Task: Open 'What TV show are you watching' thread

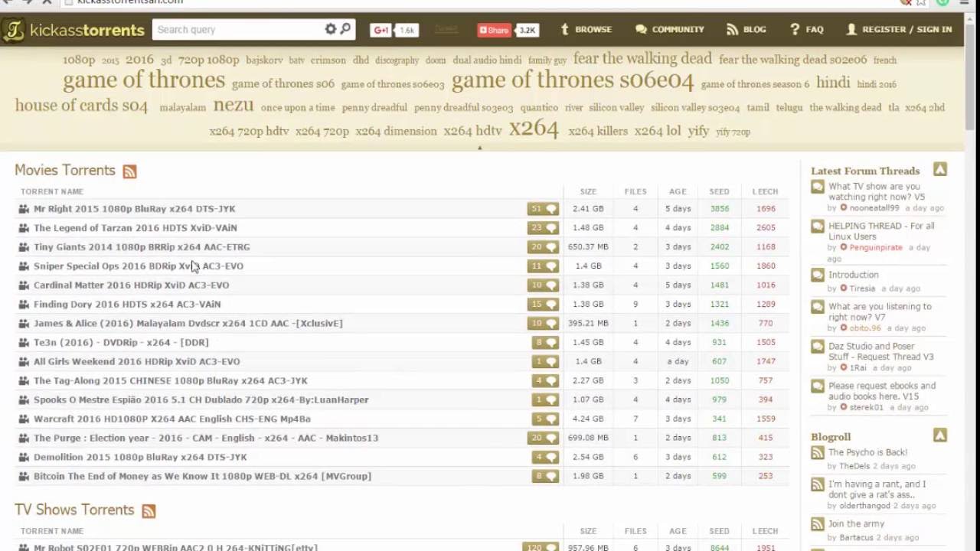Action: click(x=877, y=191)
